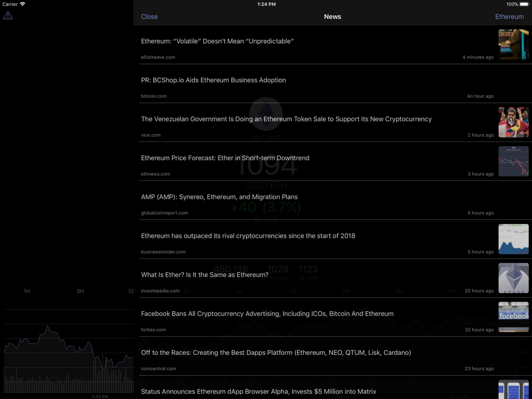
Task: Click vice.com source label
Action: coord(151,135)
